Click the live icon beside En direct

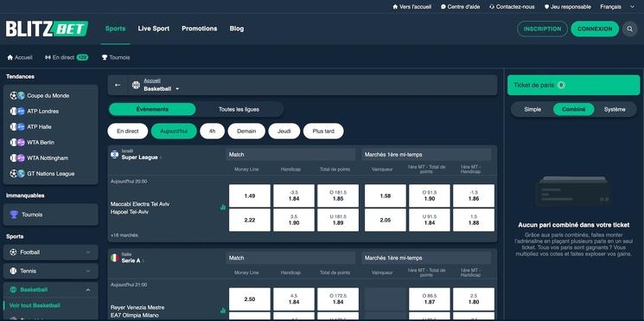click(48, 58)
